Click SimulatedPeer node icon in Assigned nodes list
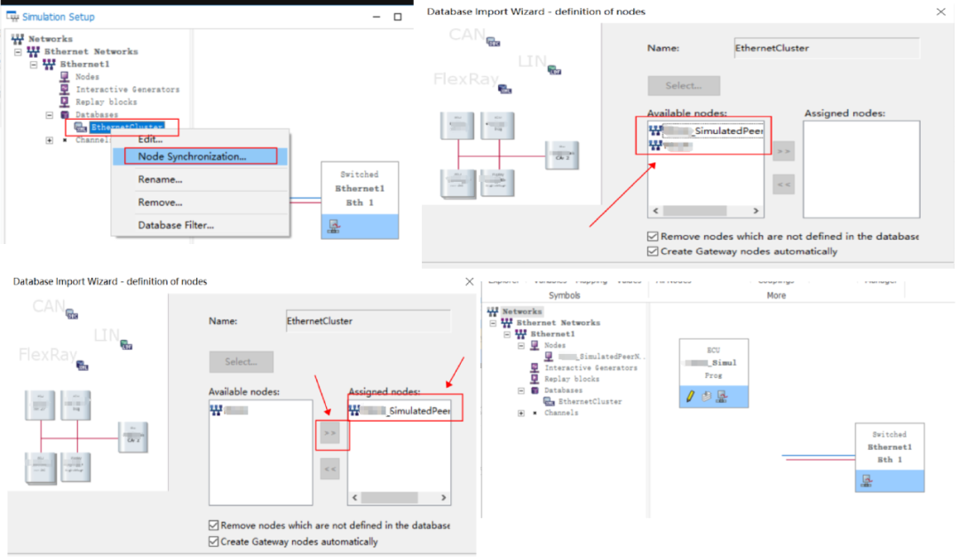The image size is (959, 560). coord(354,410)
